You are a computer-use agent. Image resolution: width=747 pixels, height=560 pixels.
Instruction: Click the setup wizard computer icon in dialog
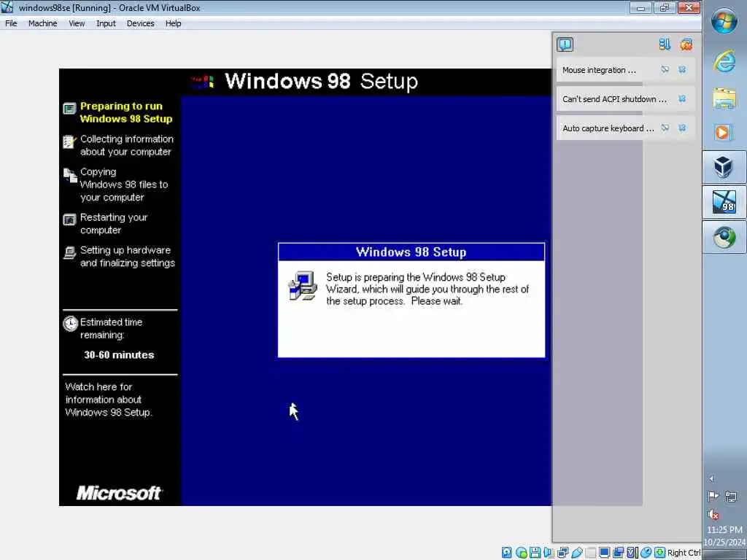(303, 286)
